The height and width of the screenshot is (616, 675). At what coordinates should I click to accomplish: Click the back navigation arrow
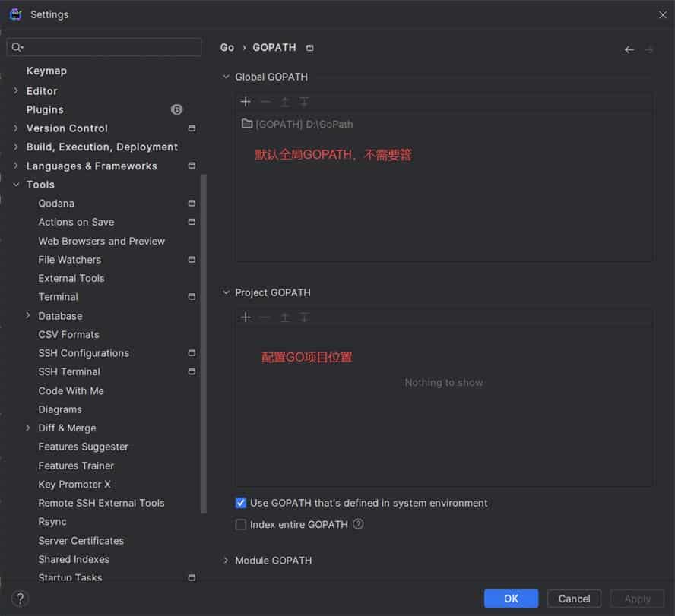pyautogui.click(x=629, y=49)
